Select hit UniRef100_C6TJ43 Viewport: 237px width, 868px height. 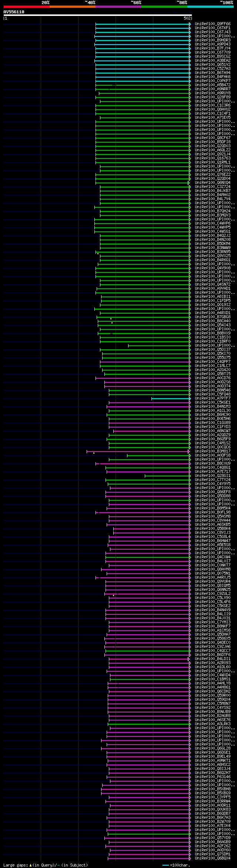(x=213, y=32)
